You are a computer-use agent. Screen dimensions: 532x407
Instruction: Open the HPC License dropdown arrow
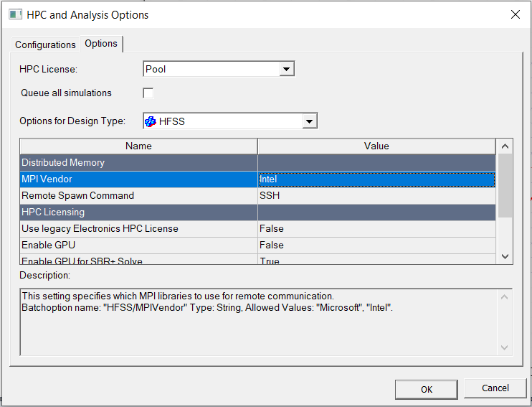[286, 70]
